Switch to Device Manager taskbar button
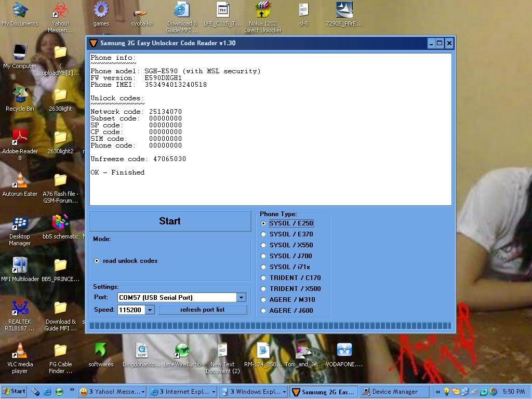The image size is (532, 399). [394, 392]
